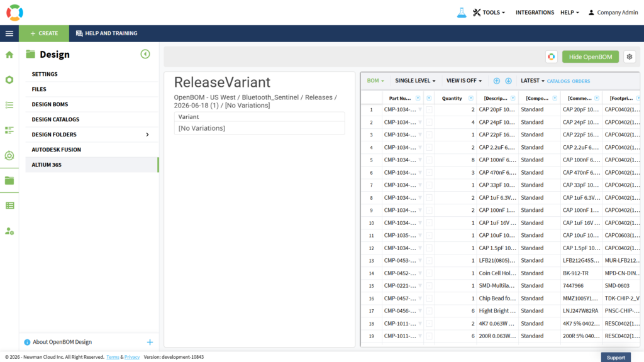Open row 3 part number dropdown arrow
The width and height of the screenshot is (644, 362).
click(x=420, y=134)
